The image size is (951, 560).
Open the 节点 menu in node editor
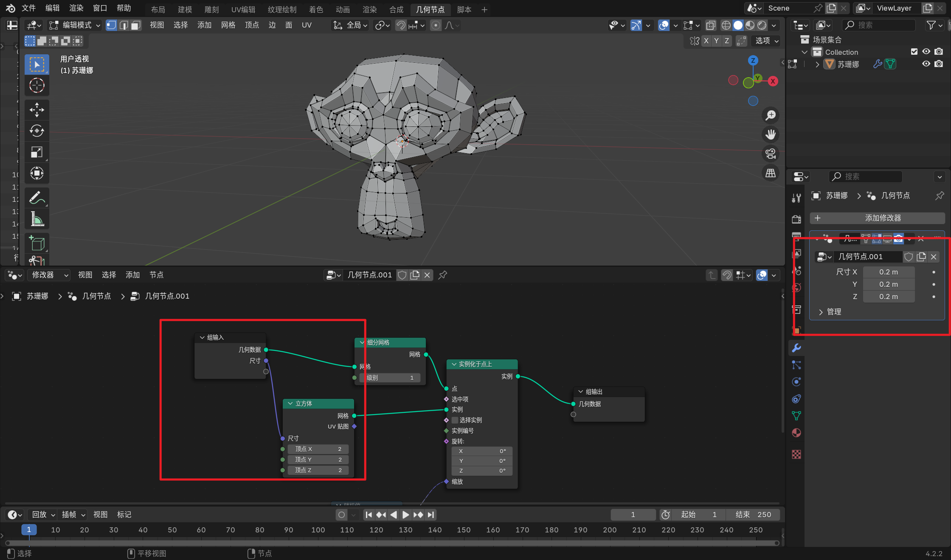click(156, 275)
